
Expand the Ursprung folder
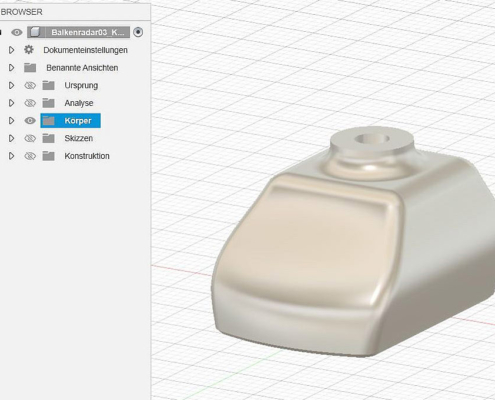coord(11,85)
